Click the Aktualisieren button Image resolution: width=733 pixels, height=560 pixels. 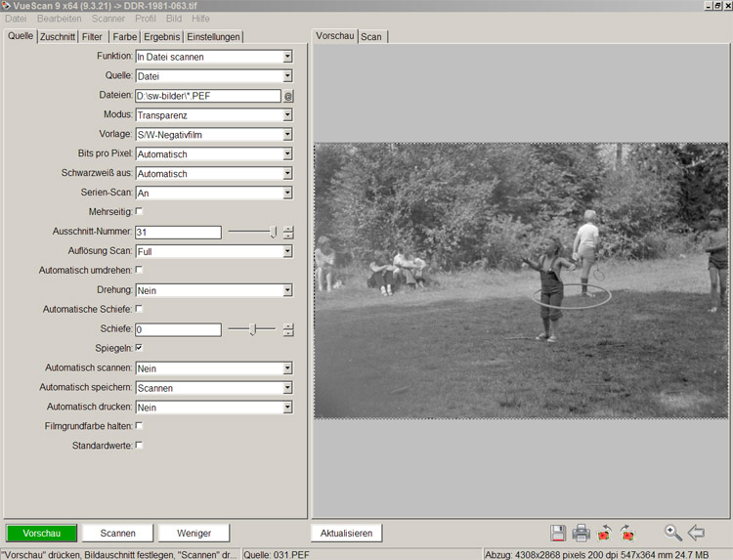(346, 533)
